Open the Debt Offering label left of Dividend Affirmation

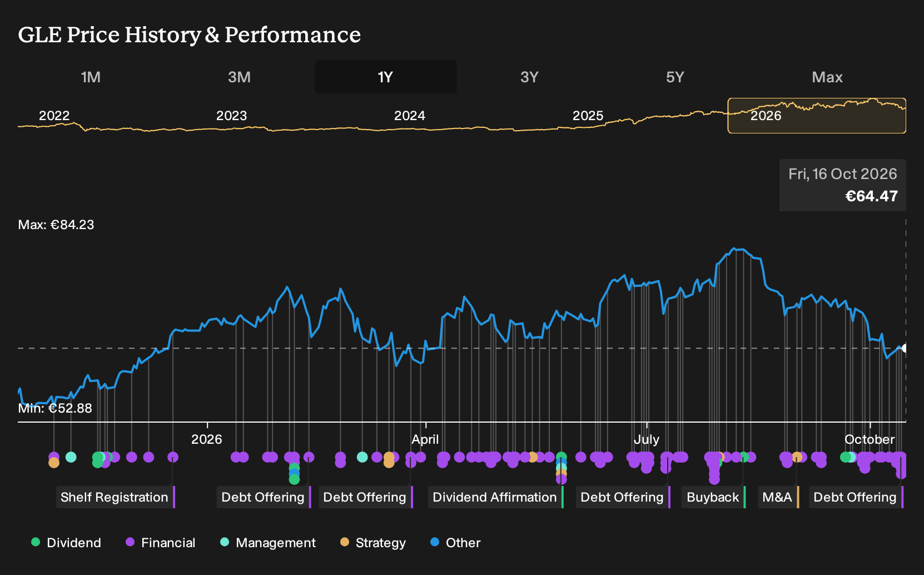365,497
